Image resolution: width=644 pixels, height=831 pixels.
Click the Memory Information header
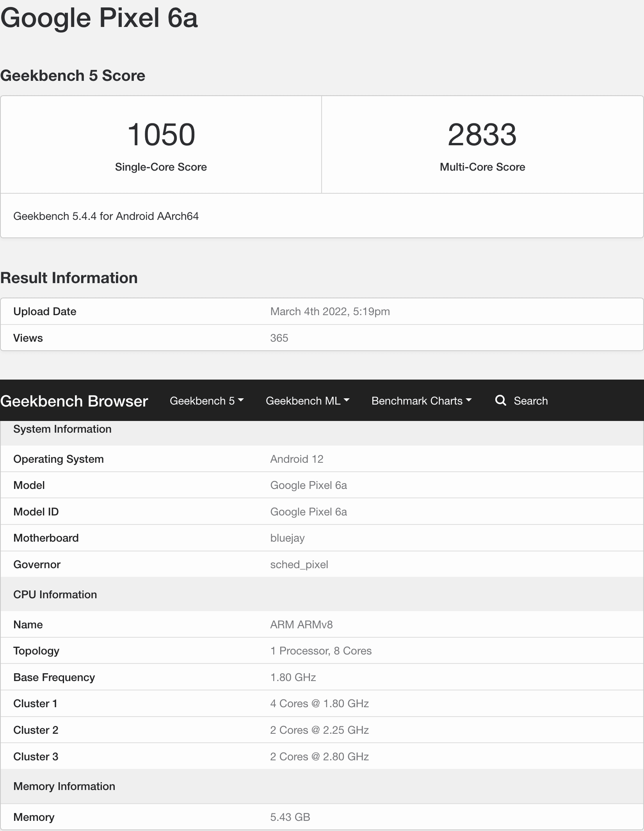click(64, 786)
